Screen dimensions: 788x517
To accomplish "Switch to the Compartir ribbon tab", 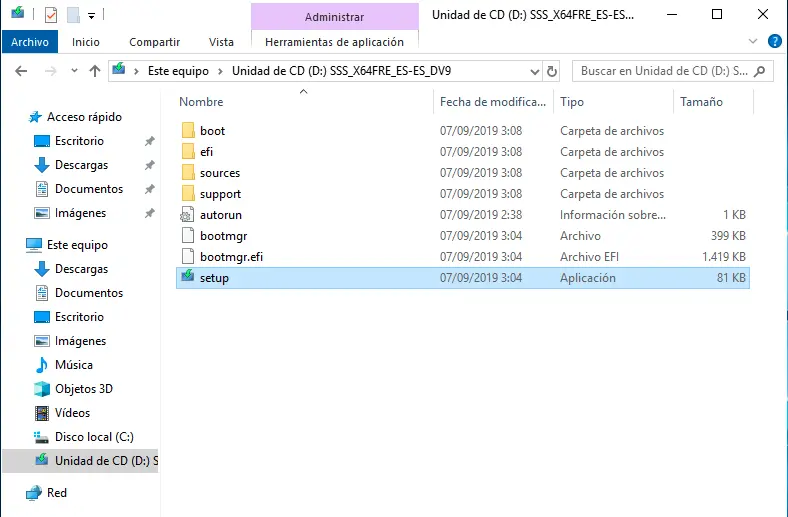I will [x=154, y=42].
